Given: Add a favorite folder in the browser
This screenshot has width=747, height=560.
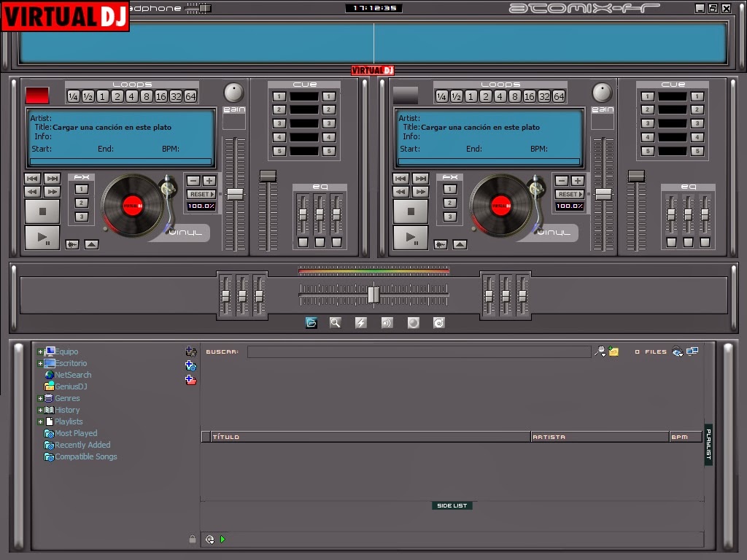Looking at the screenshot, I should [x=192, y=351].
